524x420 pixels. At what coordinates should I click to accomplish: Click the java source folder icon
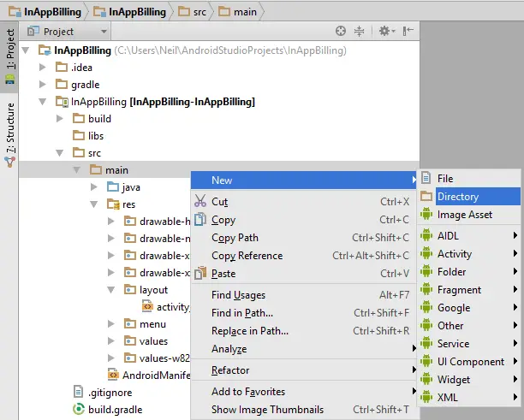(113, 187)
